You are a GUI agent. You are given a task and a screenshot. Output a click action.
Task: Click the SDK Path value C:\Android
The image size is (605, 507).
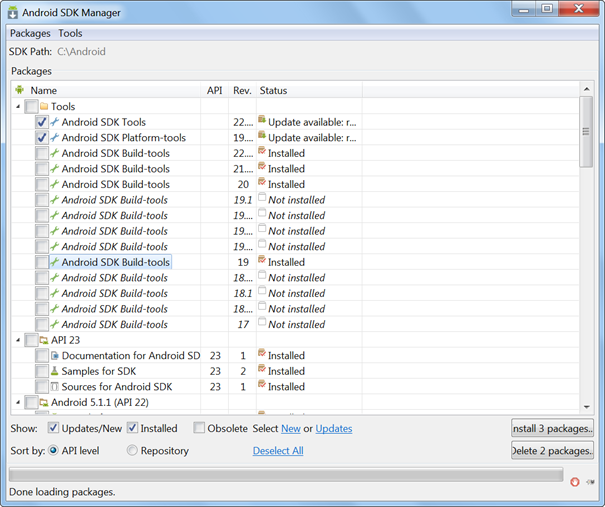(x=81, y=51)
